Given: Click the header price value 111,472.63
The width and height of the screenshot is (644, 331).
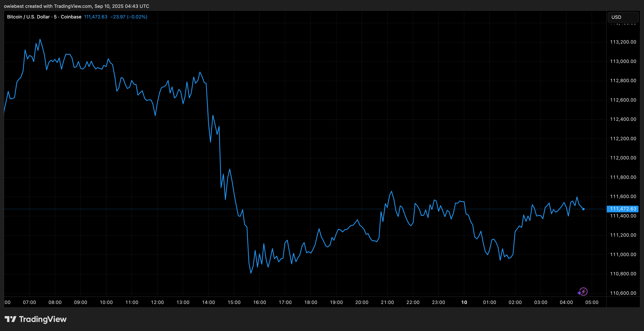Looking at the screenshot, I should pyautogui.click(x=95, y=17).
